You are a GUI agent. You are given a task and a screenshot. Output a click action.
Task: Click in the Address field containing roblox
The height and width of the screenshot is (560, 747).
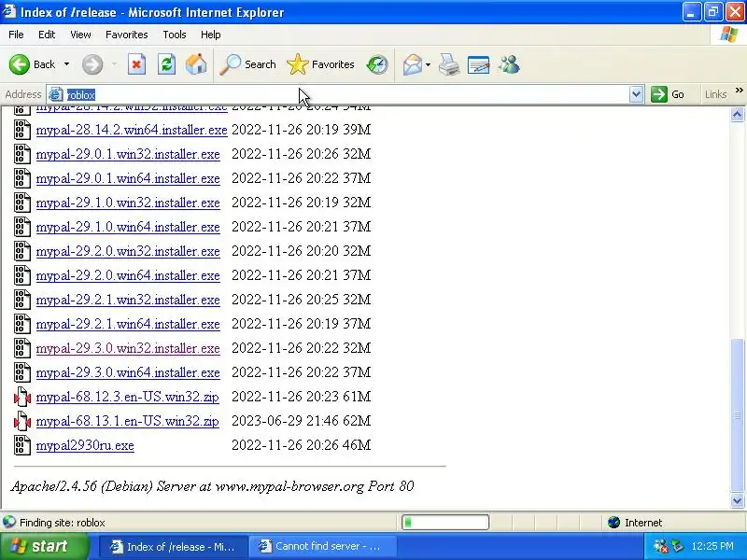347,94
